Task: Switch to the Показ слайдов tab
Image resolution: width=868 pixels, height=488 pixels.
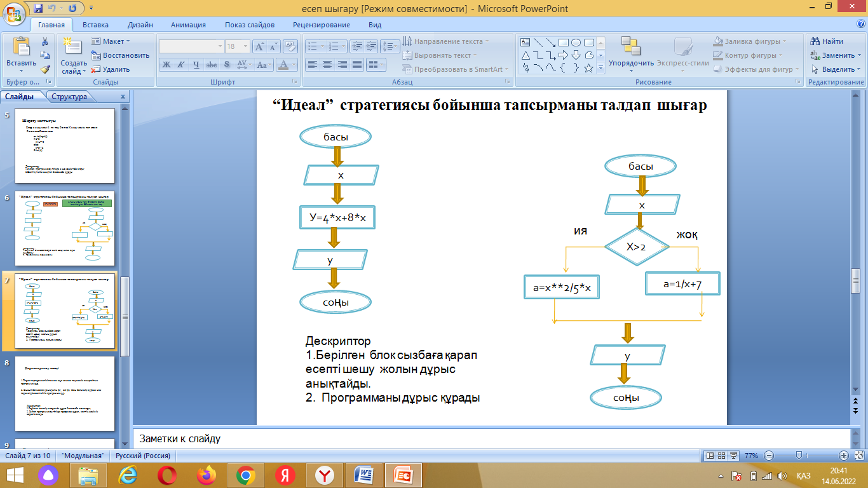Action: coord(250,25)
